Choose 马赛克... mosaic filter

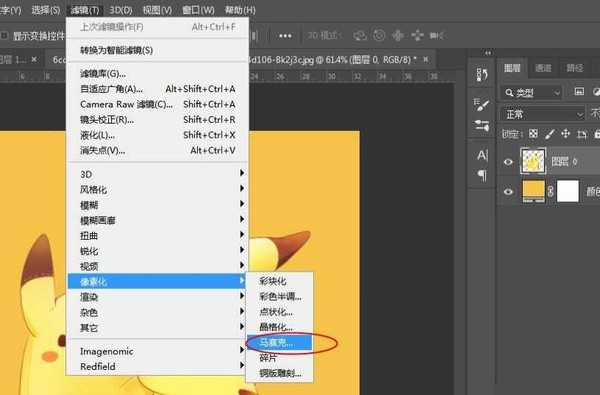pyautogui.click(x=279, y=343)
